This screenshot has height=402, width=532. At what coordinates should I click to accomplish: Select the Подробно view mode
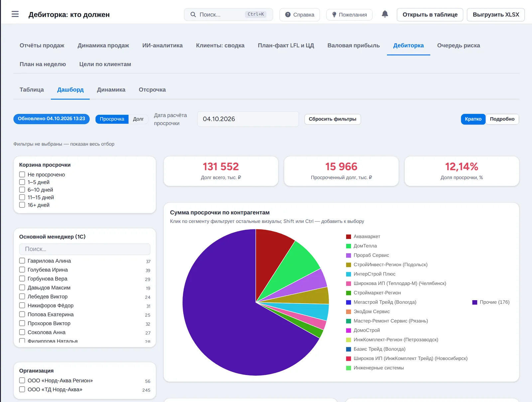tap(502, 119)
